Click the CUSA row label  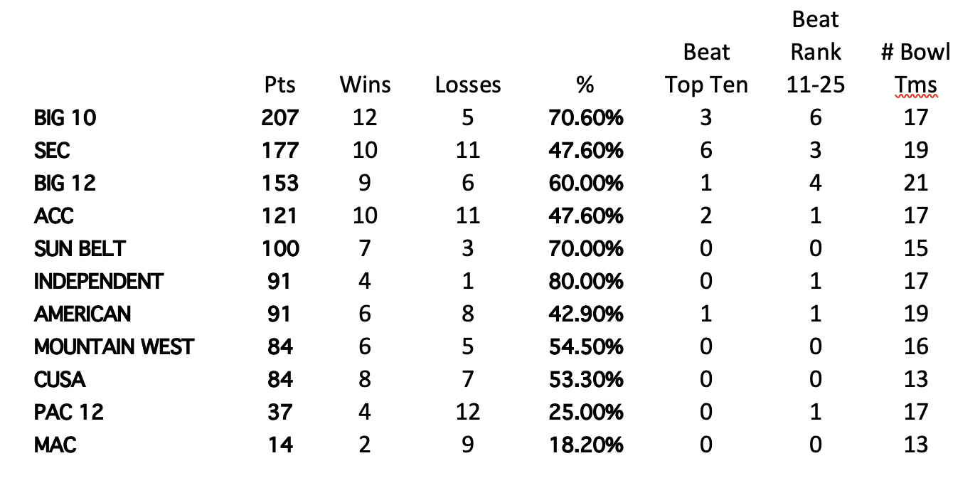(60, 379)
